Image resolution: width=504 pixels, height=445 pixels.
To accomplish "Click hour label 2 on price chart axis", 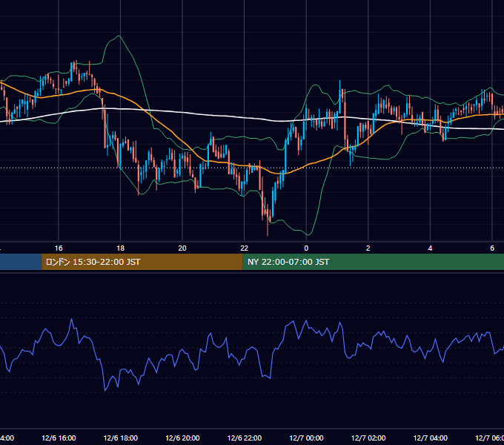I will click(x=368, y=248).
